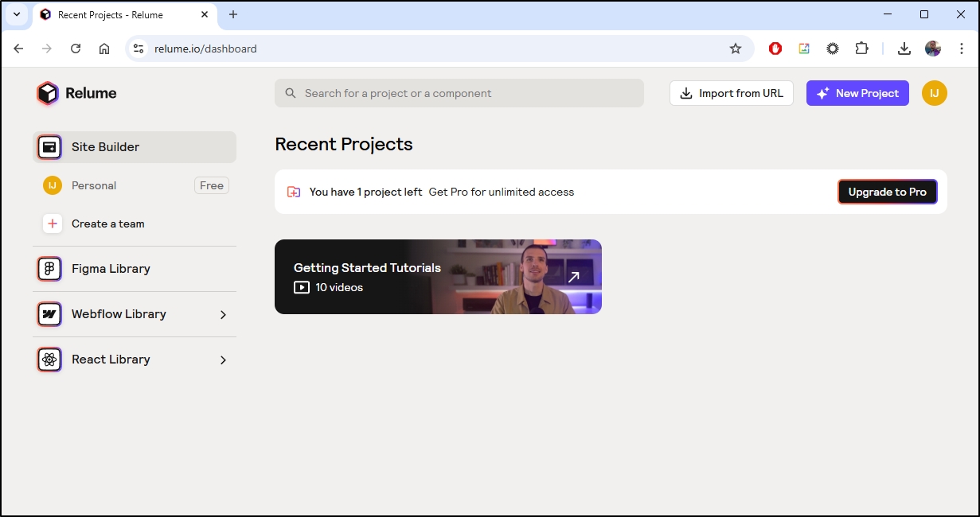This screenshot has height=517, width=980.
Task: Click the folder-plus icon in project notice
Action: pyautogui.click(x=294, y=192)
